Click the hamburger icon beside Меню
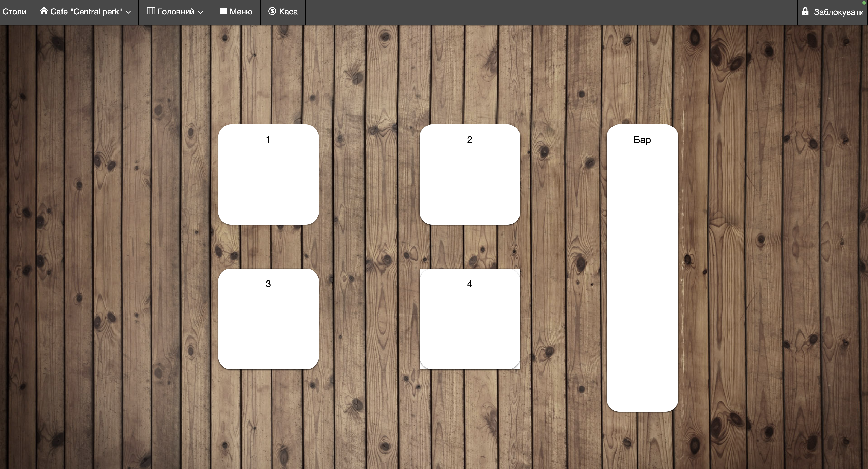The image size is (868, 469). coord(223,11)
